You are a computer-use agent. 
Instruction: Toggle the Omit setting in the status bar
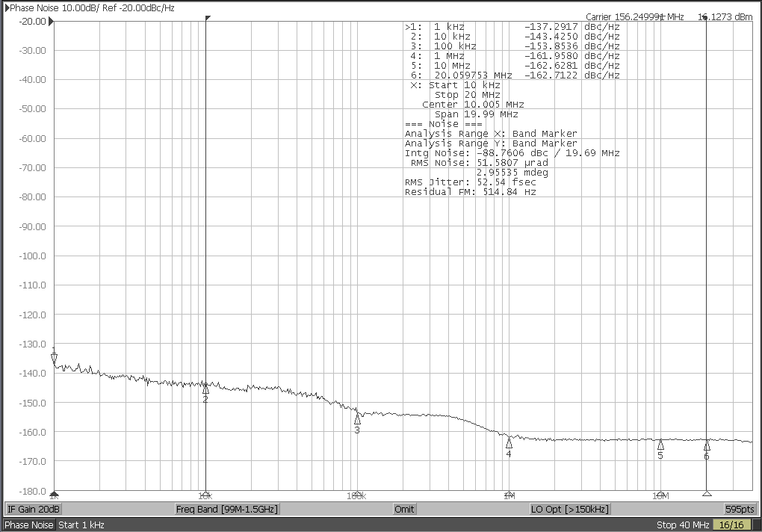tap(403, 509)
